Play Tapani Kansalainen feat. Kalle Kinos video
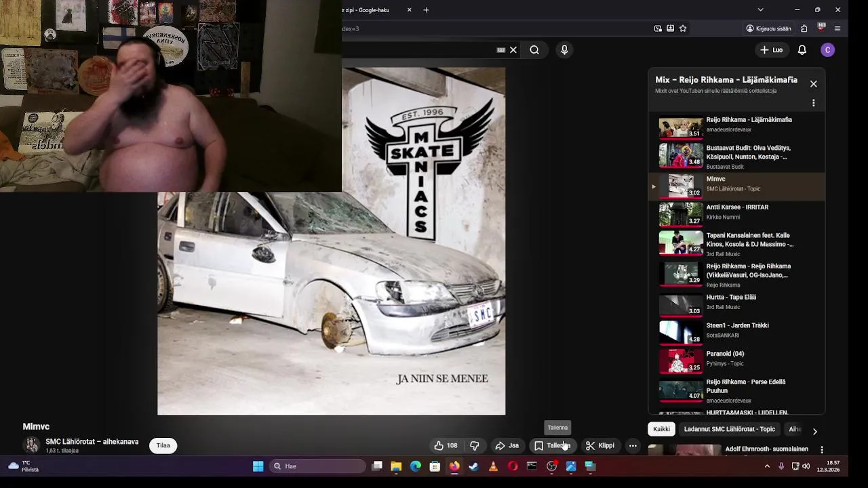The height and width of the screenshot is (488, 868). coord(737,243)
